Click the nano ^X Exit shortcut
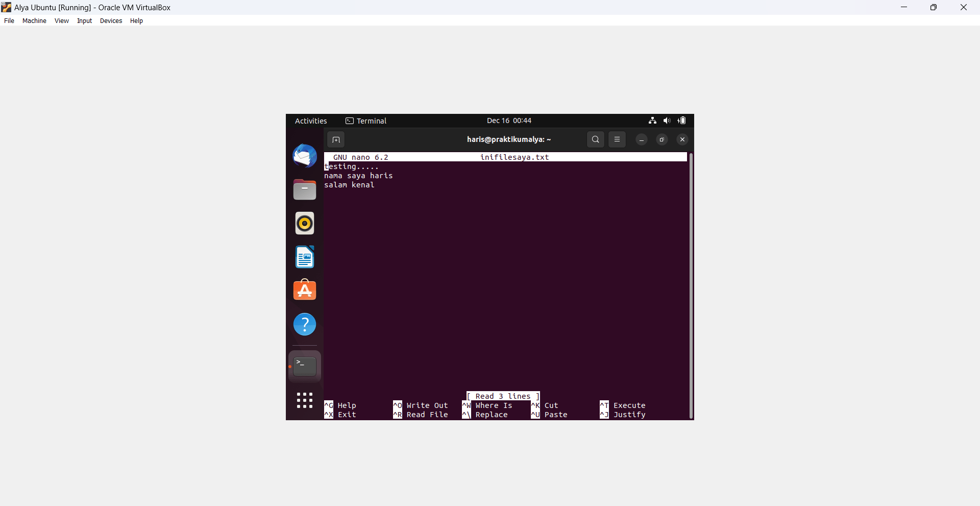The height and width of the screenshot is (506, 980). [x=340, y=415]
